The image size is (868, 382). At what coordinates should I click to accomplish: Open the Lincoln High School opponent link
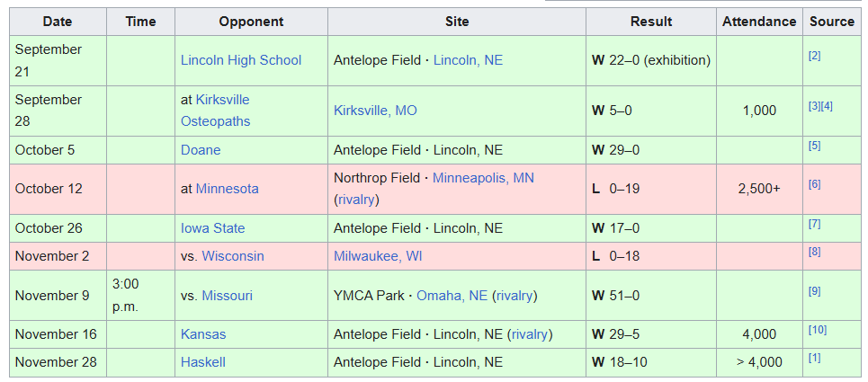coord(240,60)
